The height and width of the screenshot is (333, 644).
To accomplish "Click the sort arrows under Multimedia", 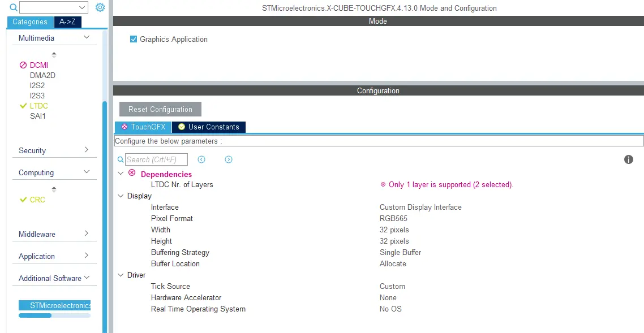I will [54, 54].
